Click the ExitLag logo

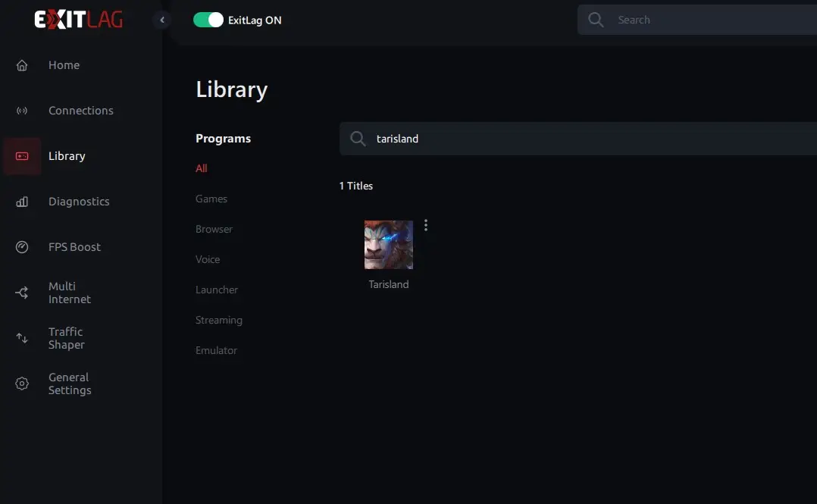[x=79, y=20]
